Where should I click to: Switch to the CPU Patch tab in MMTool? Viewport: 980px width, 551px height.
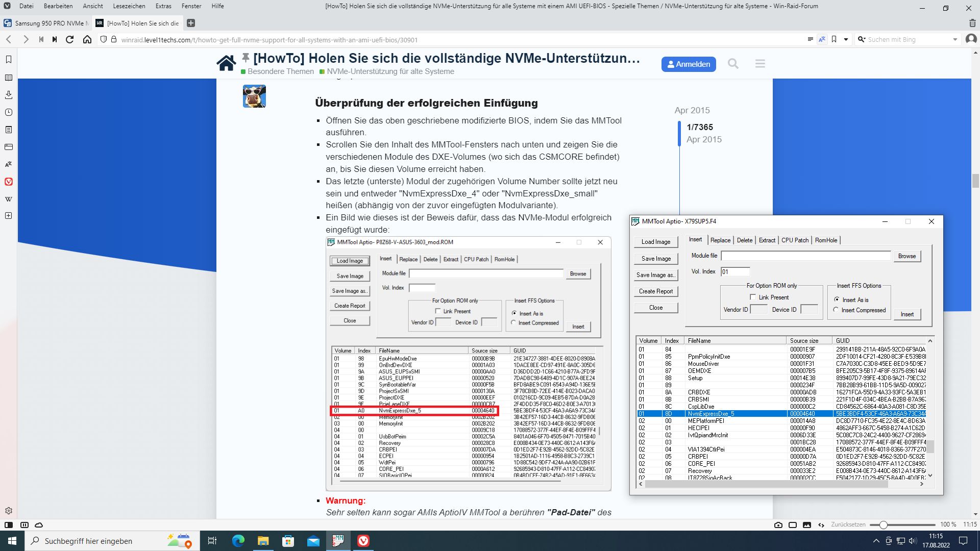(795, 240)
